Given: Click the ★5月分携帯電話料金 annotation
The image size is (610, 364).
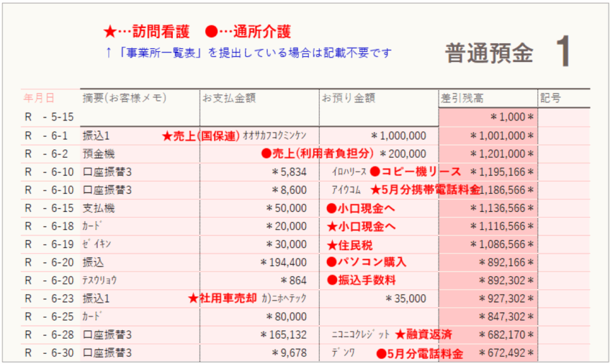Looking at the screenshot, I should tap(425, 190).
